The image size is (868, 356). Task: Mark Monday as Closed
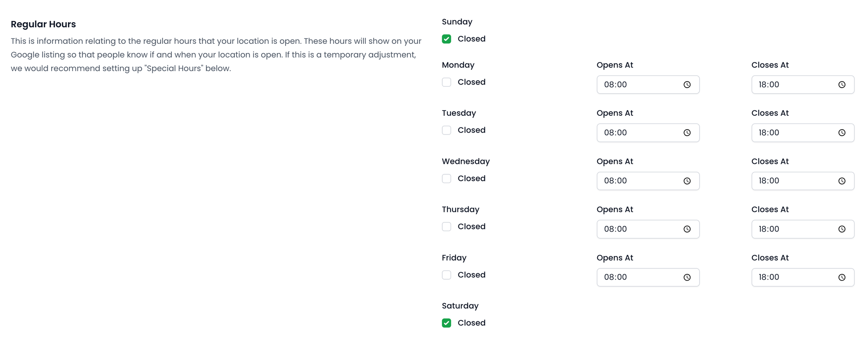447,82
